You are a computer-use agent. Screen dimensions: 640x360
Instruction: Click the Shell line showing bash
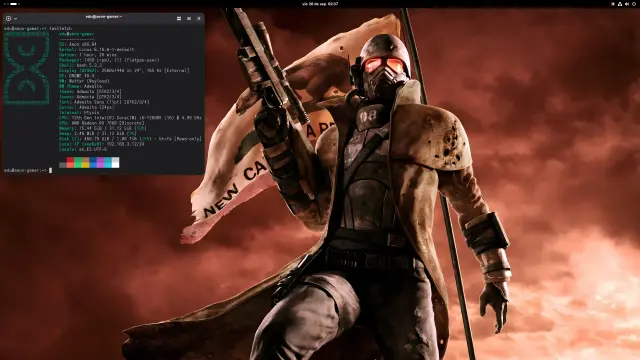point(80,65)
